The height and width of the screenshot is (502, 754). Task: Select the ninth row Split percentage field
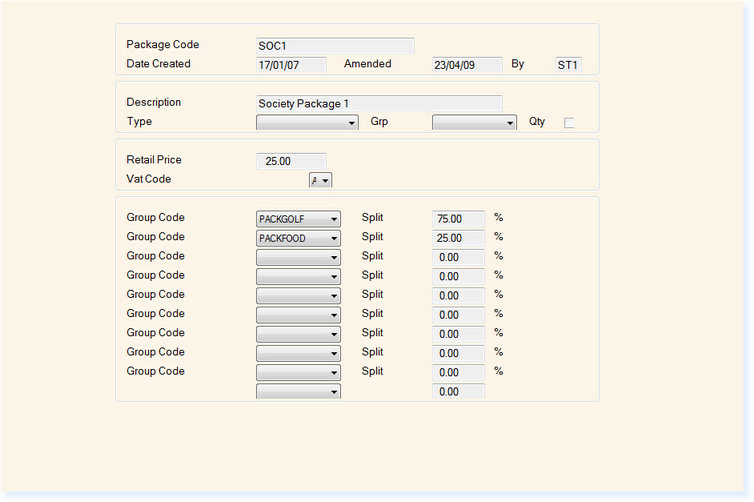coord(458,372)
